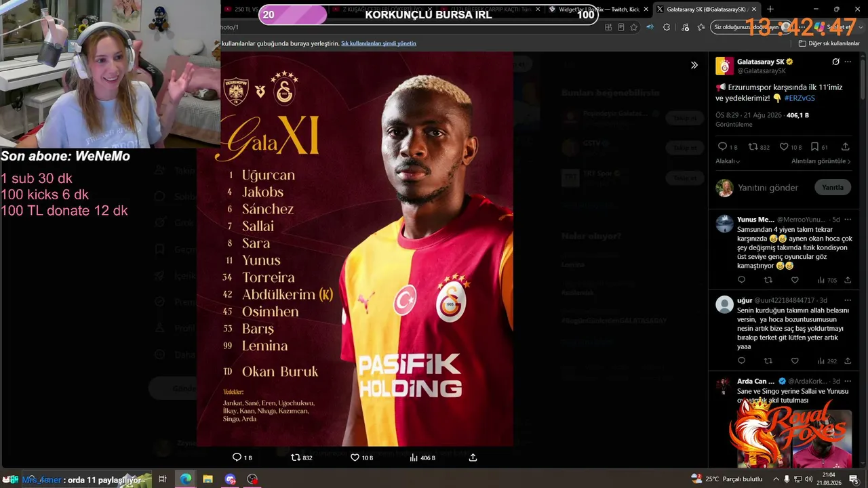
Task: Open File Explorer from the taskbar
Action: tap(208, 479)
